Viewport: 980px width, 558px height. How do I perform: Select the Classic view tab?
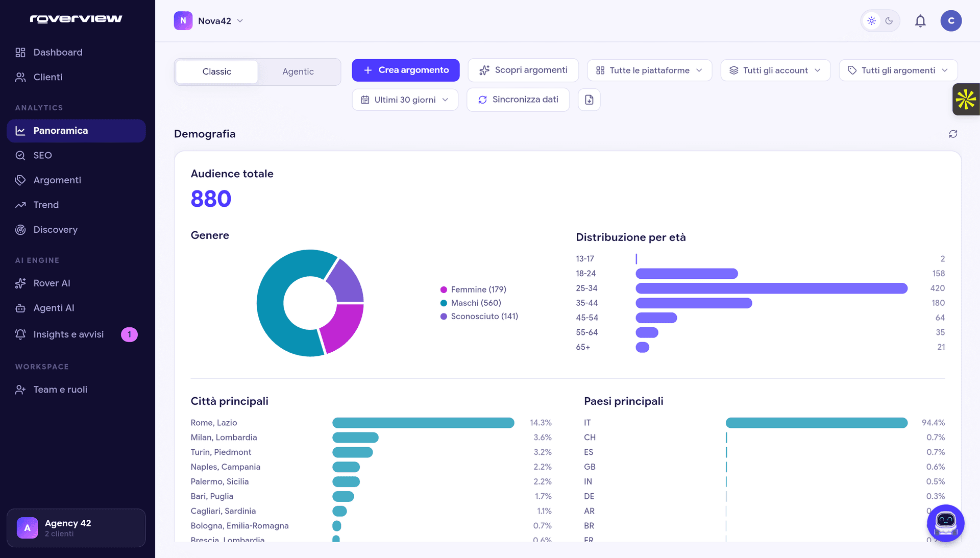point(217,72)
